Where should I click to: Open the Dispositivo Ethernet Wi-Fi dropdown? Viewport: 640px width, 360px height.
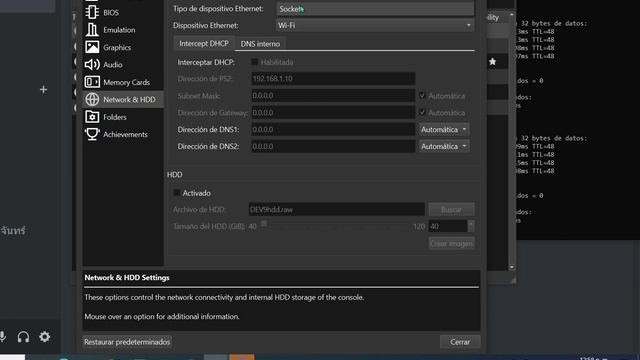[x=375, y=25]
